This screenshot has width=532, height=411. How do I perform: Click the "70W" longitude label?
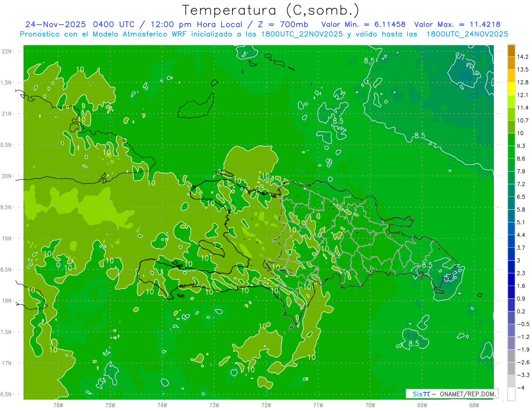pos(370,405)
